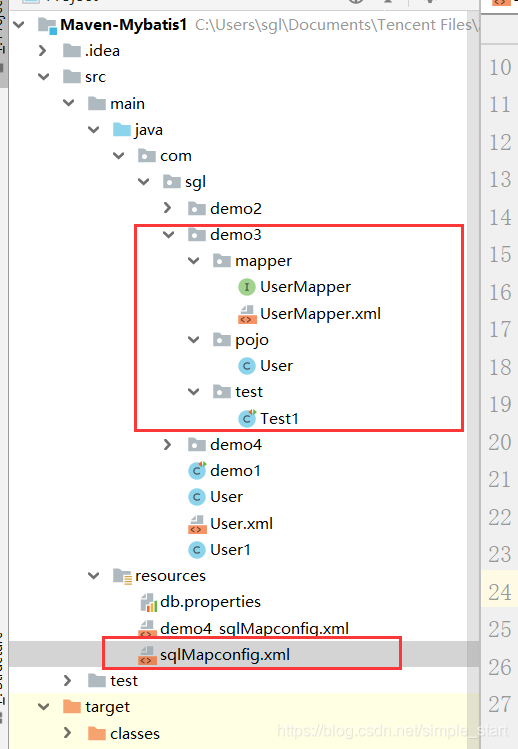Screen dimensions: 518x749
Task: Expand the test folder under src
Action: pyautogui.click(x=67, y=680)
